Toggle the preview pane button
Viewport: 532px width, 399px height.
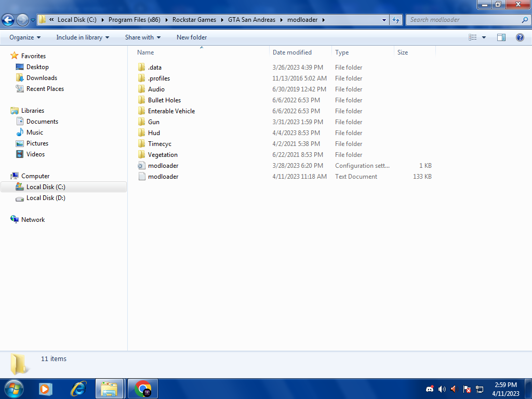pyautogui.click(x=501, y=37)
